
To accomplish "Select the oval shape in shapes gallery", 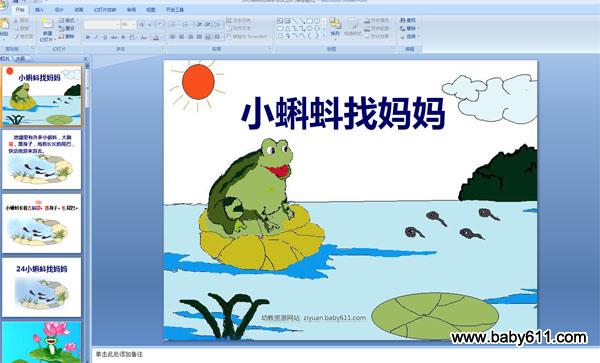I will (x=317, y=21).
